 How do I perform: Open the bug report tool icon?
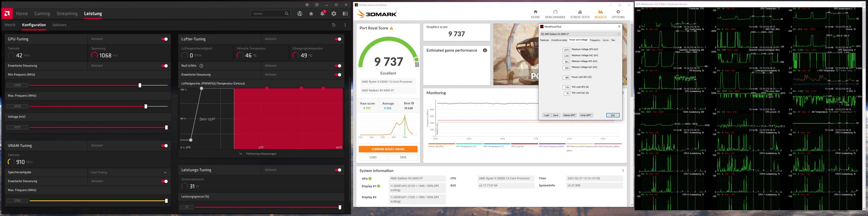point(307,5)
